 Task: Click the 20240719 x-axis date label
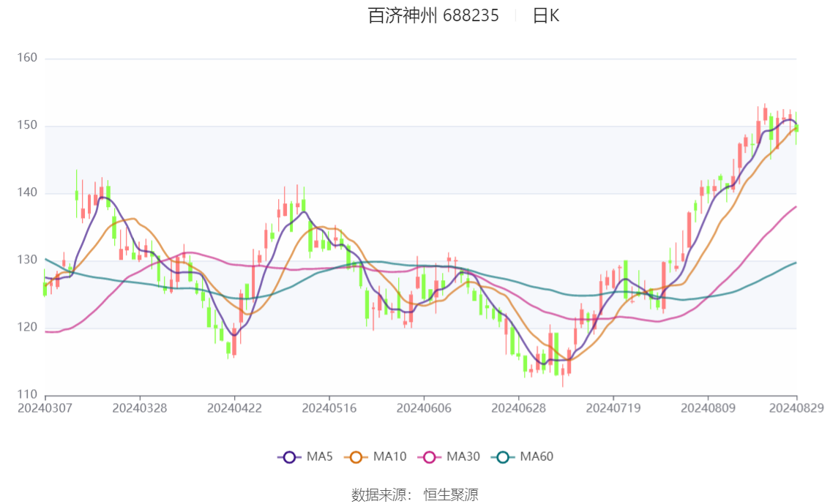point(613,408)
